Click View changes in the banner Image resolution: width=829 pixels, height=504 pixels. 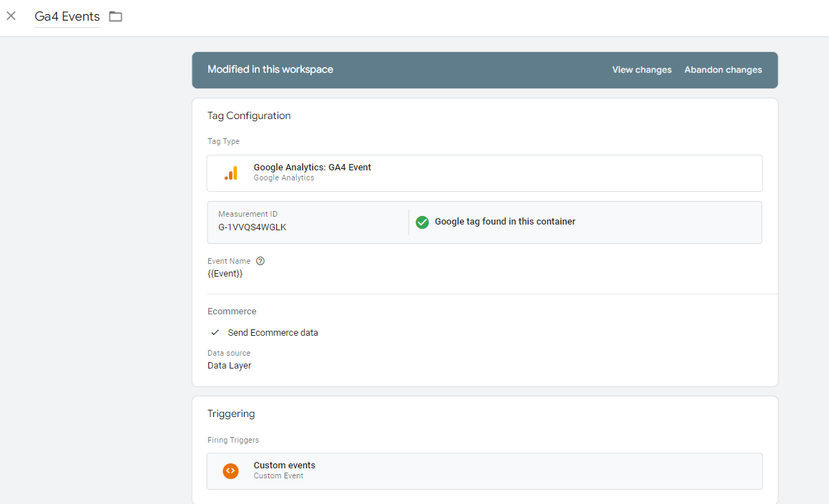(x=641, y=70)
